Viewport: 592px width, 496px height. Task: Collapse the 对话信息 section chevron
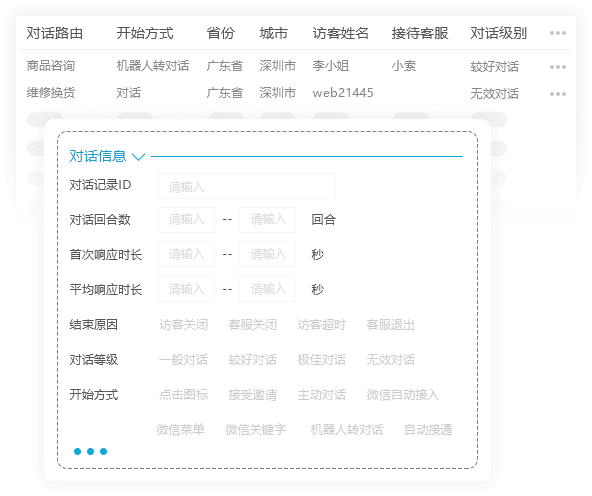point(139,156)
